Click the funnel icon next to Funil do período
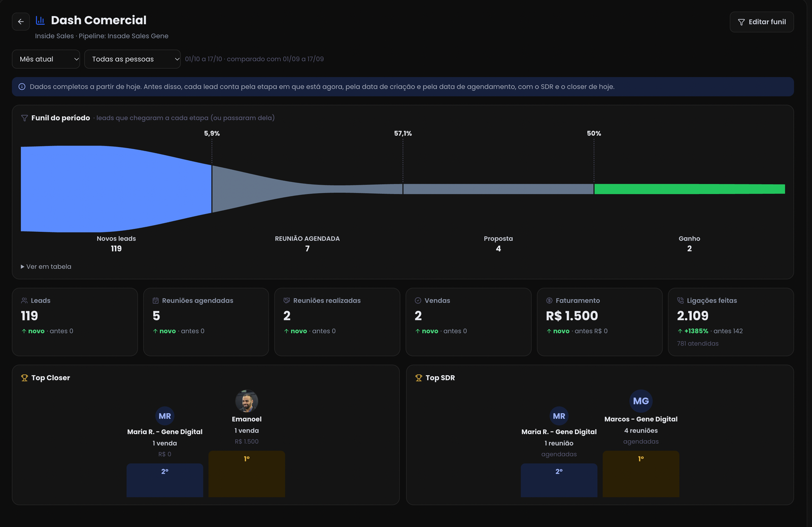812x527 pixels. (x=24, y=118)
